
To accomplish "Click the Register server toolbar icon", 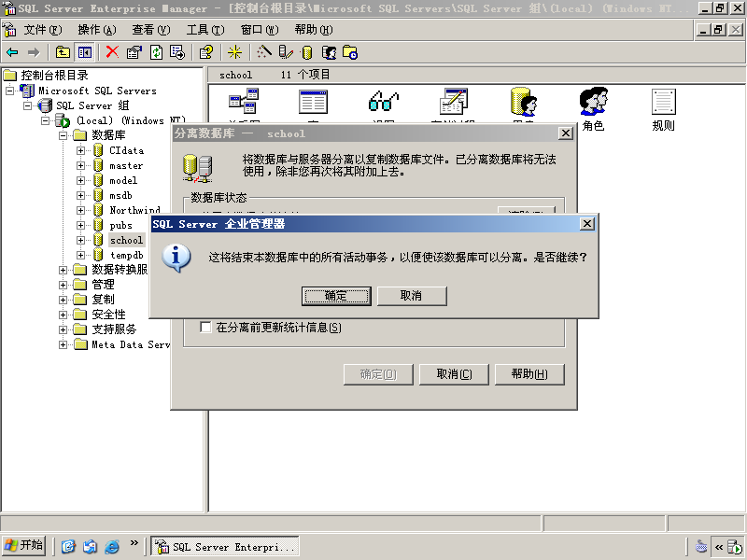I will 286,52.
